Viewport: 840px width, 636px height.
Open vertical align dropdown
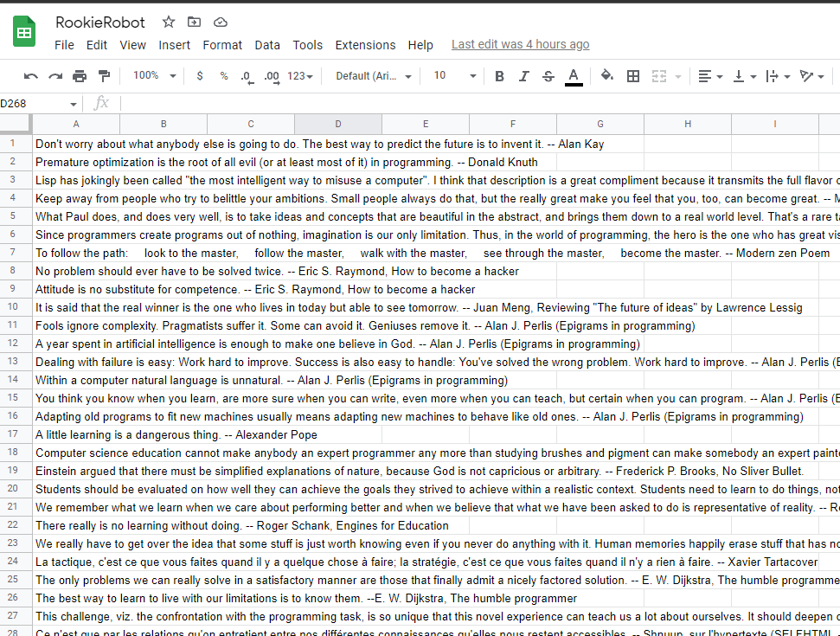pos(744,76)
